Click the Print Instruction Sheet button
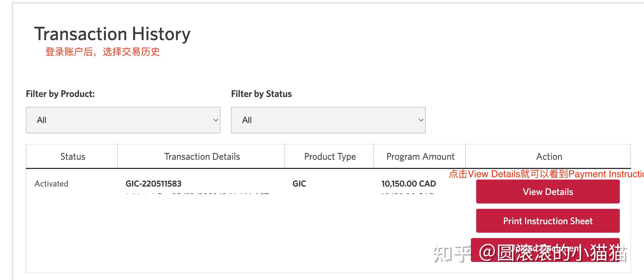The image size is (644, 280). tap(547, 220)
